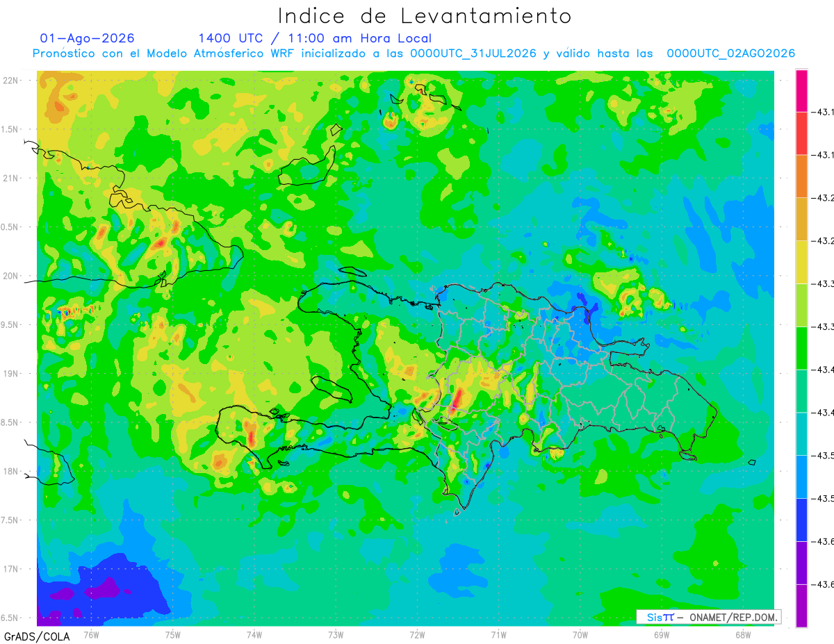Click the '20N' latitude label
Screen dimensions: 834x644
[x=11, y=276]
